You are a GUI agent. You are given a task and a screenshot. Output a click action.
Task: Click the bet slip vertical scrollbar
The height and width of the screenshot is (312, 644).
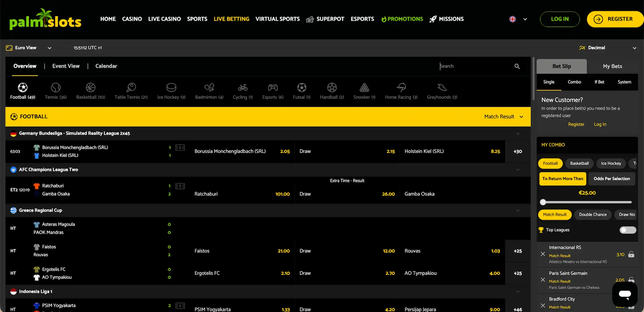pyautogui.click(x=533, y=79)
